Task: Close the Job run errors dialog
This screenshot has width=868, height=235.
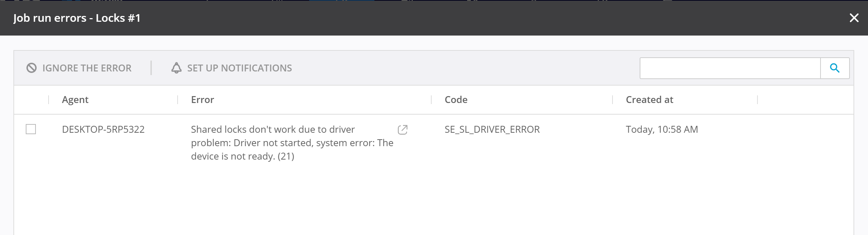Action: point(854,18)
